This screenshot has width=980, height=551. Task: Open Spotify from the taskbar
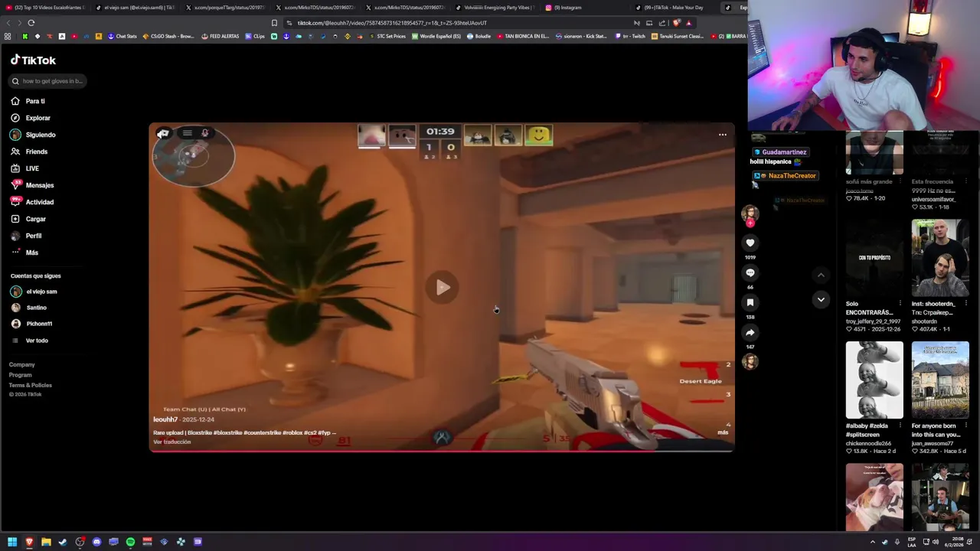pyautogui.click(x=130, y=542)
